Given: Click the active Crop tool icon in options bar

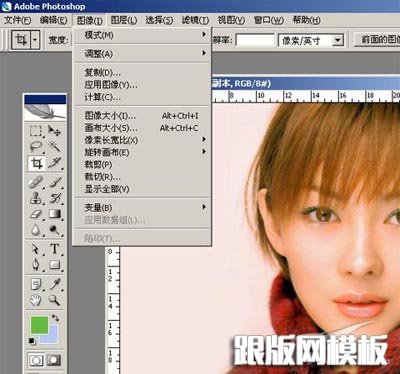Looking at the screenshot, I should (x=21, y=40).
